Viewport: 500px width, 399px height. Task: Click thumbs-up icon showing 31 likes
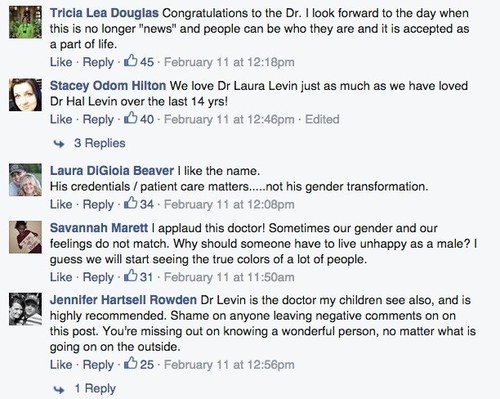130,276
